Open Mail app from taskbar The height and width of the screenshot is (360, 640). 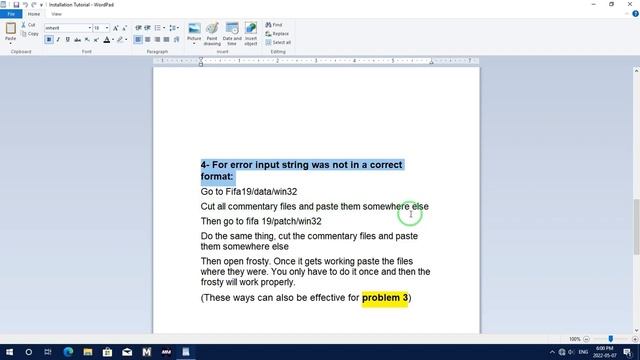[x=127, y=352]
